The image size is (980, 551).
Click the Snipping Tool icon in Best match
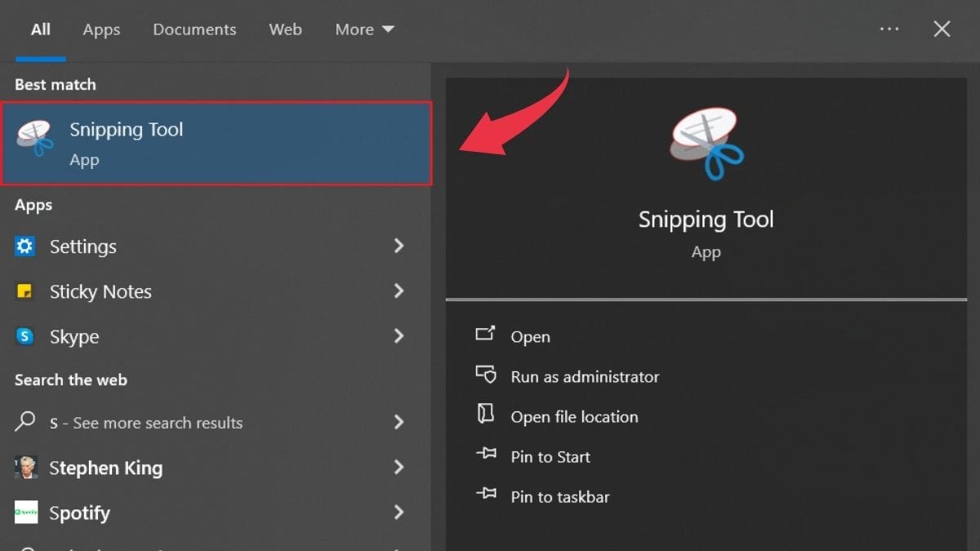[x=35, y=137]
